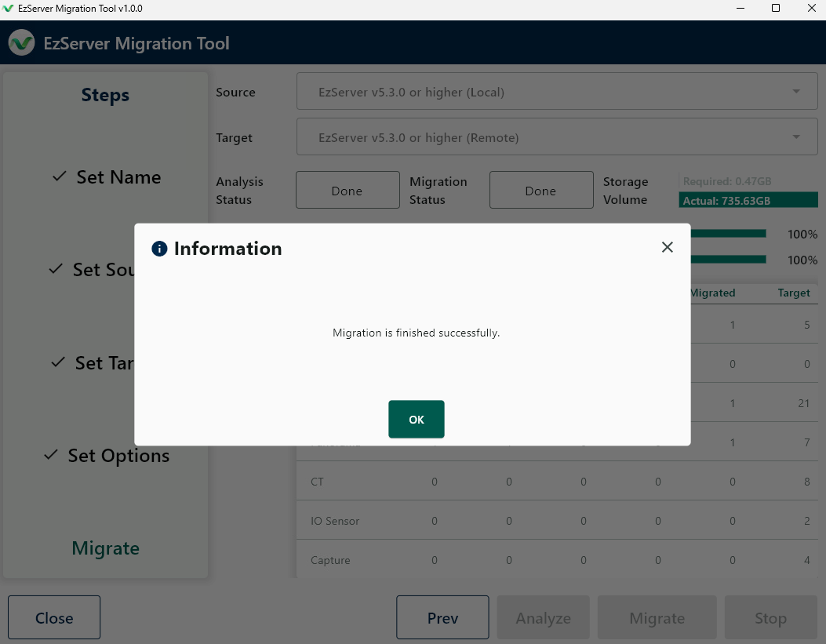The width and height of the screenshot is (826, 644).
Task: Click the Analyze button
Action: [x=543, y=617]
